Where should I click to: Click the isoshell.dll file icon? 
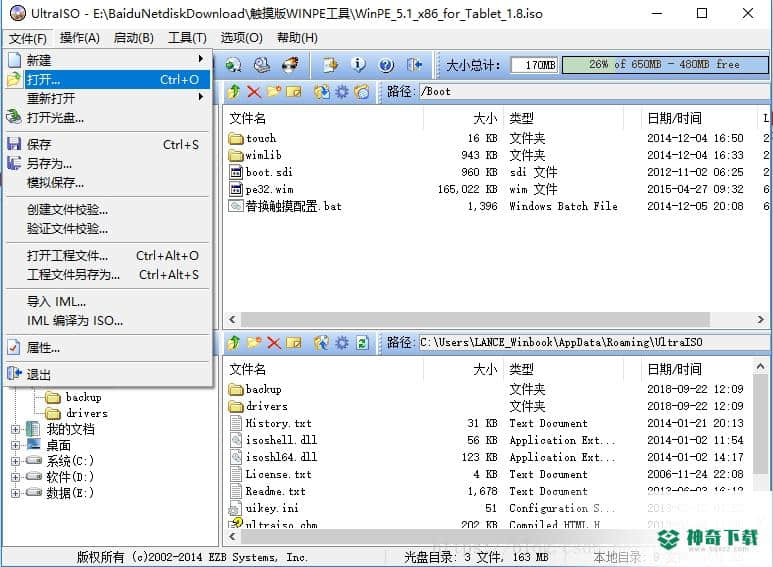point(237,440)
